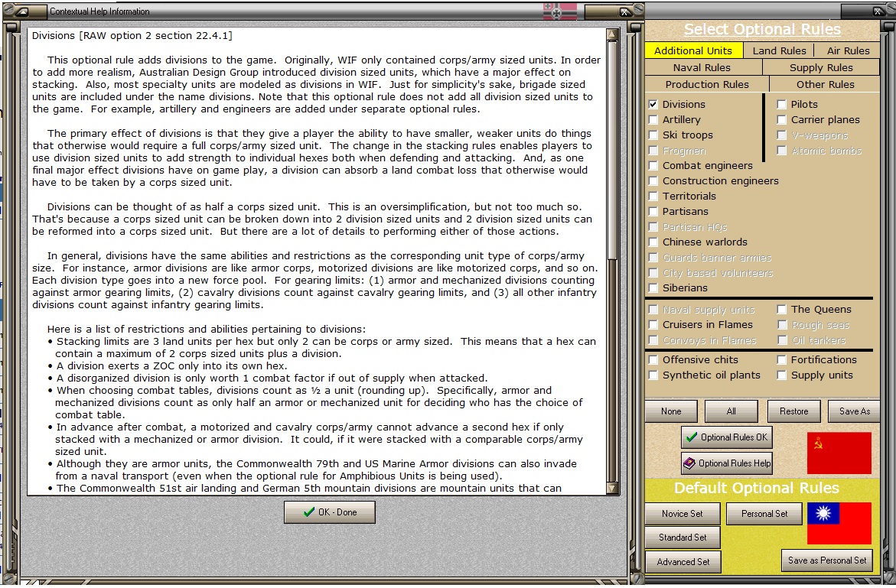Screen dimensions: 896x588
Task: Enable Cruisers in Flames
Action: pos(653,325)
